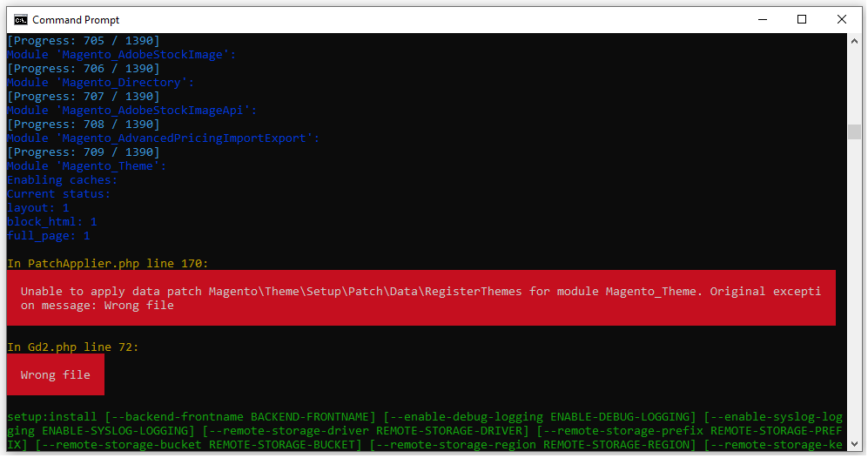Click the "Current status:" line
This screenshot has width=868, height=458.
click(58, 194)
